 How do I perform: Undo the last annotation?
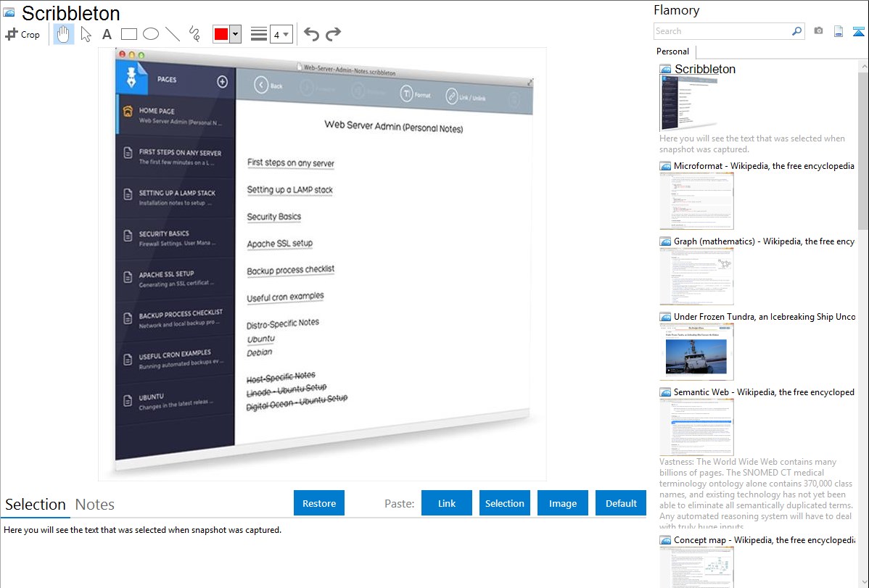pos(311,34)
